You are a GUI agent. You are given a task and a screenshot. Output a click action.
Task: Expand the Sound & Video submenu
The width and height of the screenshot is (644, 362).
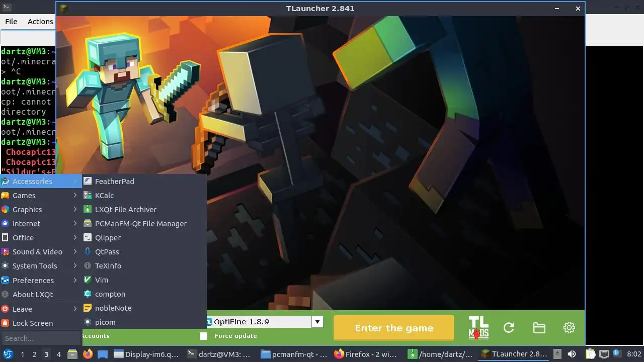tap(41, 251)
